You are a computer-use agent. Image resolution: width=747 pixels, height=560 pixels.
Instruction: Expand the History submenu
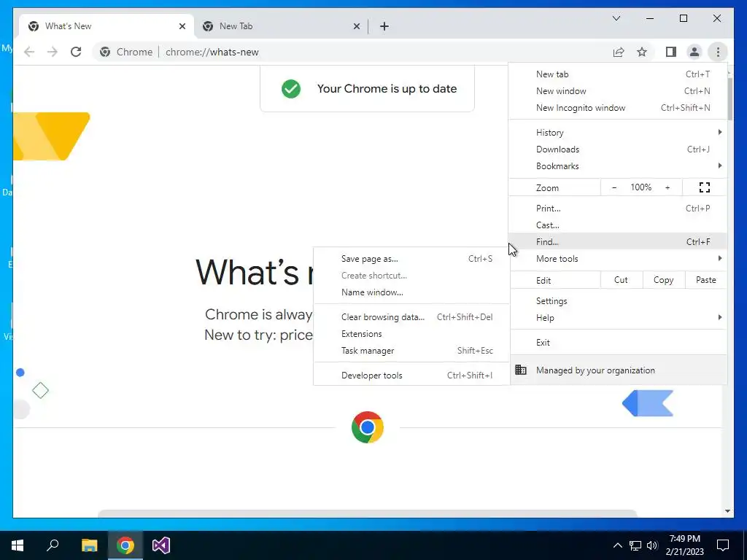(618, 133)
